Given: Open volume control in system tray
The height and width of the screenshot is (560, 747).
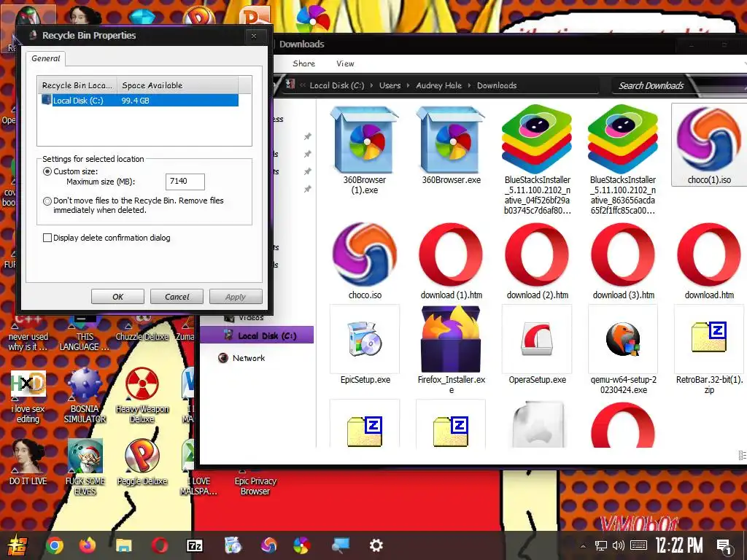Looking at the screenshot, I should coord(619,545).
